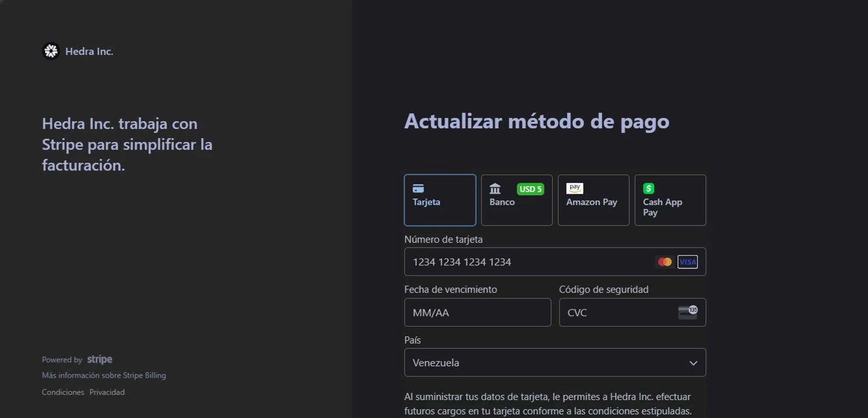Click the Número de tarjeta label

pos(443,239)
